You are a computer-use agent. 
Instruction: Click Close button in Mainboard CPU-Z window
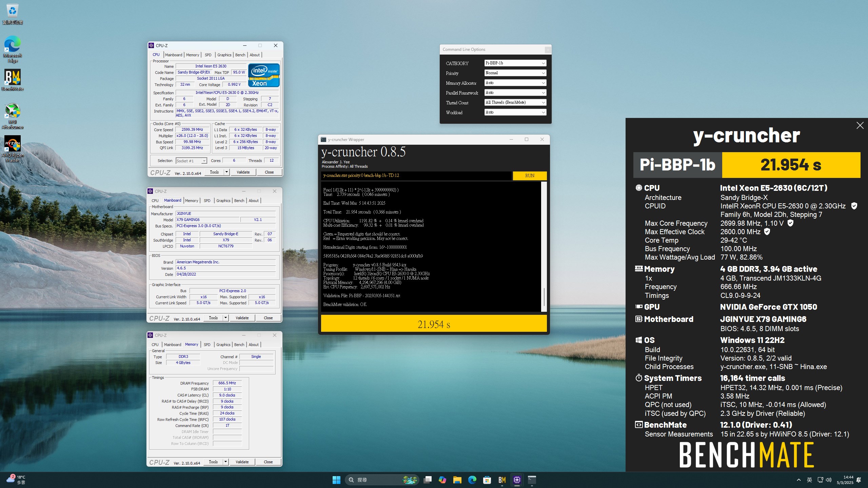click(268, 318)
